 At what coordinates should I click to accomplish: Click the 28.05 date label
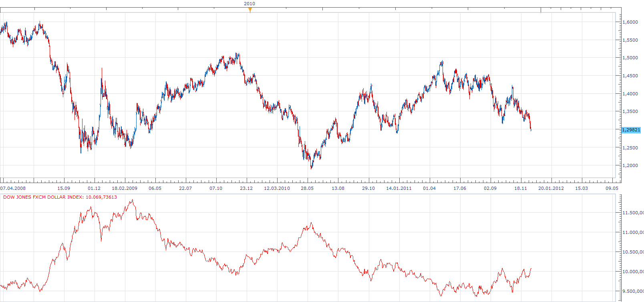(307, 188)
